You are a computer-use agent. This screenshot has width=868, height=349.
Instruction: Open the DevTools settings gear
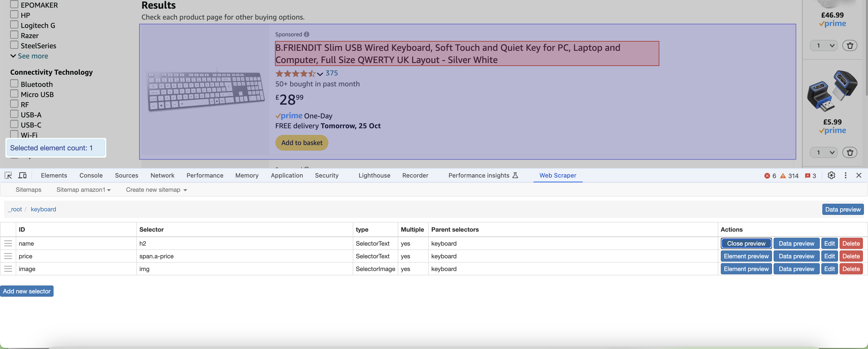click(831, 175)
